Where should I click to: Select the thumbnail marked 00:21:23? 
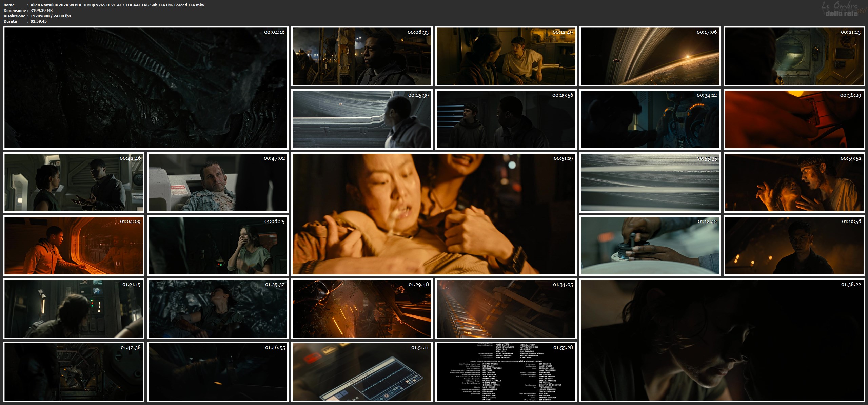pos(794,56)
